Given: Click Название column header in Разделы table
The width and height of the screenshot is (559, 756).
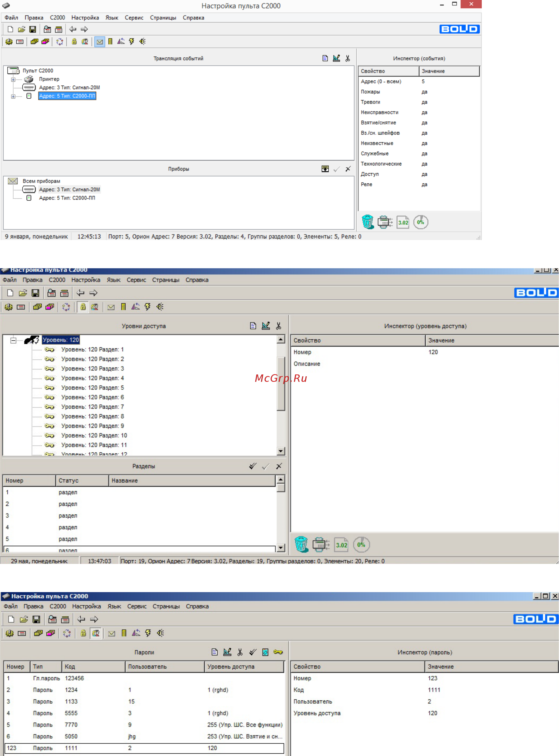Looking at the screenshot, I should [x=192, y=480].
